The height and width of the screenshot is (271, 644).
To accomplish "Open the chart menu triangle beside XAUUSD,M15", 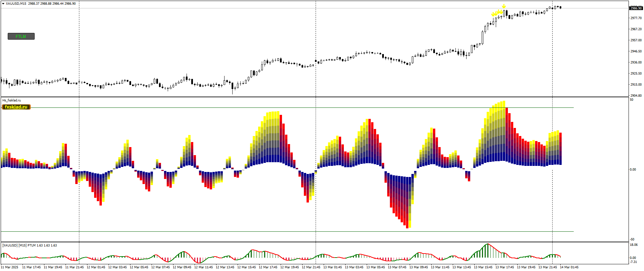I will (3, 3).
